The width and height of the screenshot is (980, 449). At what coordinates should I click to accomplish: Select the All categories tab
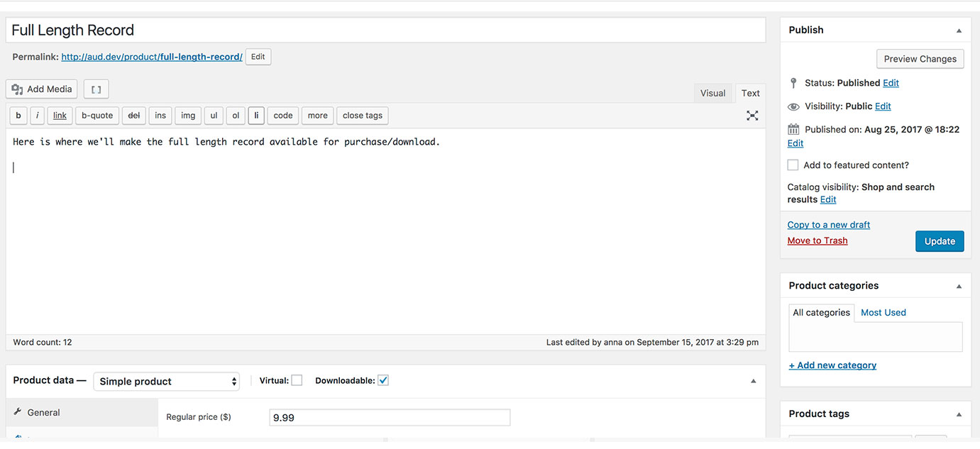click(x=822, y=313)
